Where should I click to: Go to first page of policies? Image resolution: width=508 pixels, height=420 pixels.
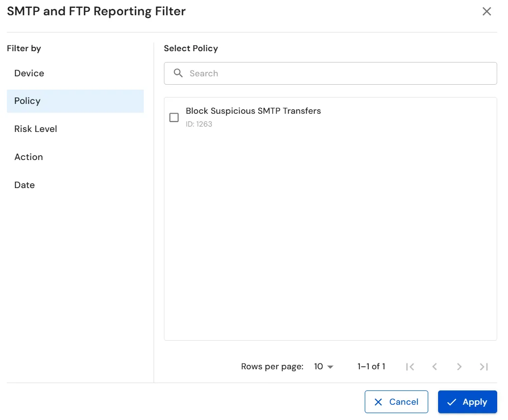tap(410, 366)
